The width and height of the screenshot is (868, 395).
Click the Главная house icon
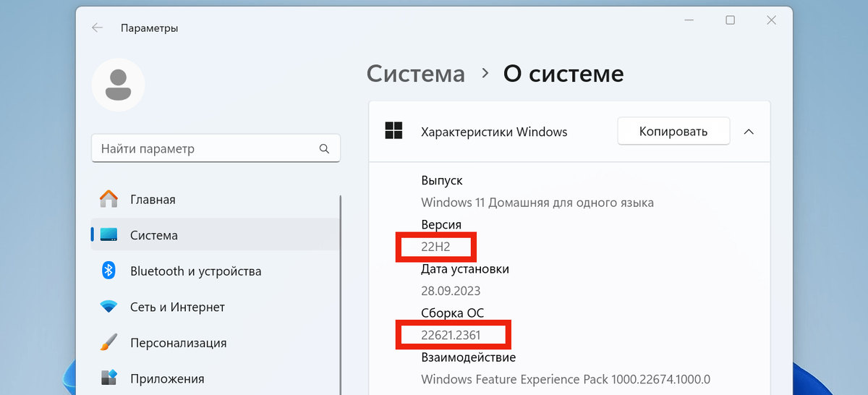[x=109, y=199]
